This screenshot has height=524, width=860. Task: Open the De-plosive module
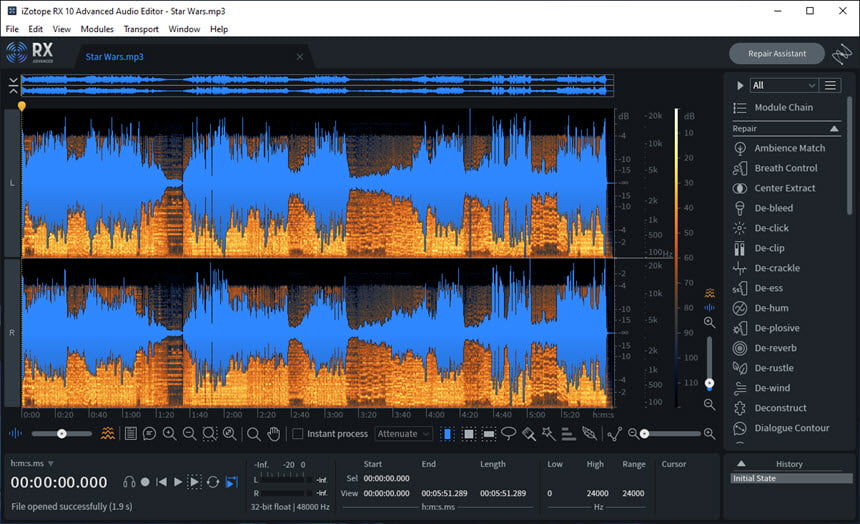(766, 328)
